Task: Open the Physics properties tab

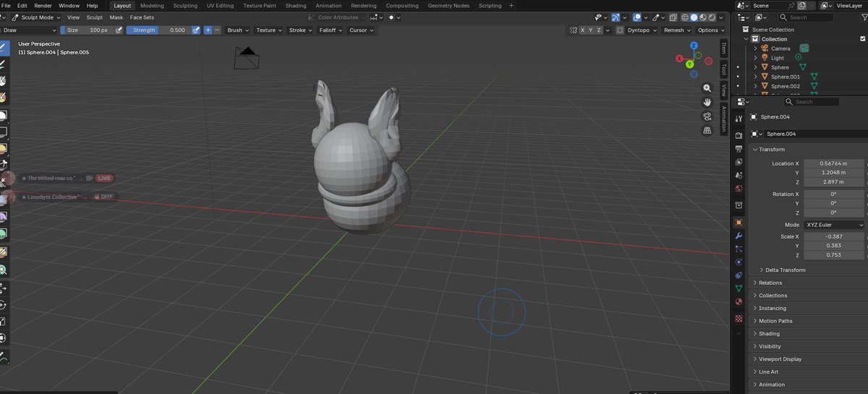Action: point(739,262)
